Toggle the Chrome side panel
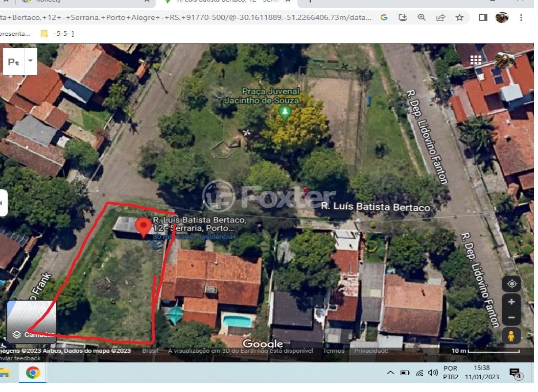The width and height of the screenshot is (538, 392). (x=483, y=17)
